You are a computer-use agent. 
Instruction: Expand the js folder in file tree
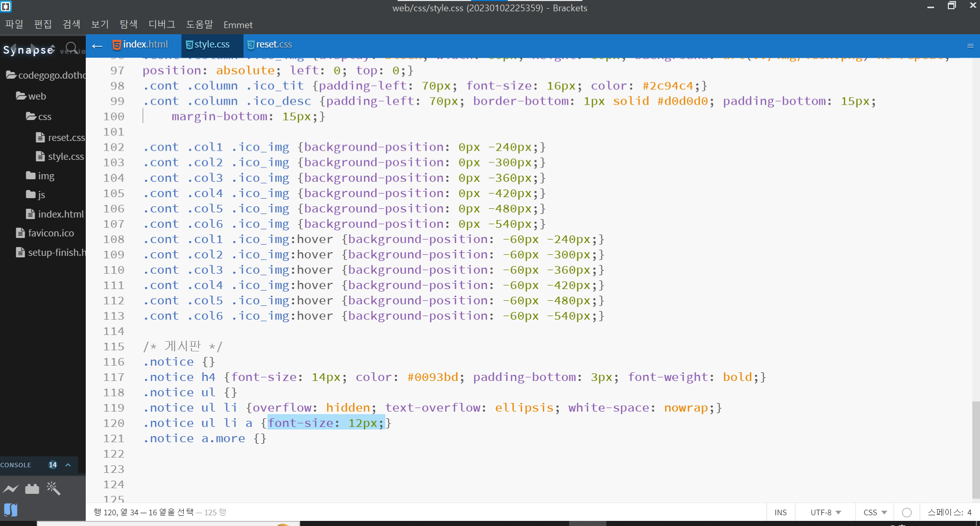[36, 195]
